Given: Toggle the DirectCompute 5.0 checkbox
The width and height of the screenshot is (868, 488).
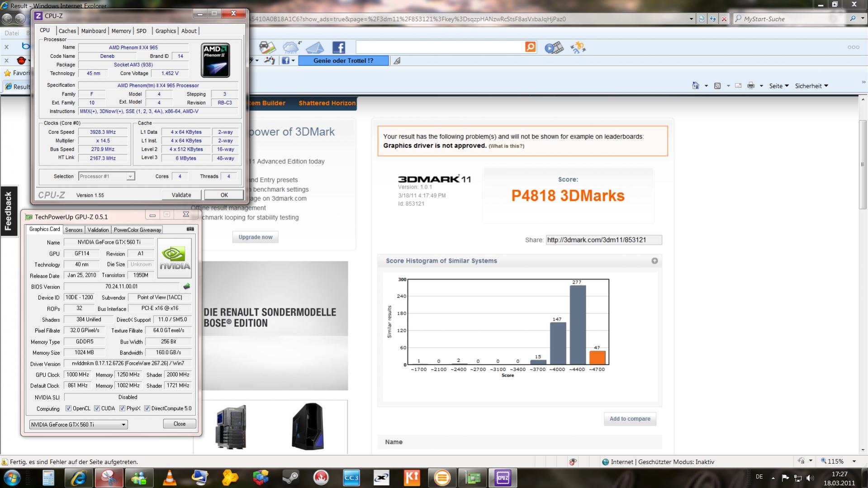Looking at the screenshot, I should [147, 408].
